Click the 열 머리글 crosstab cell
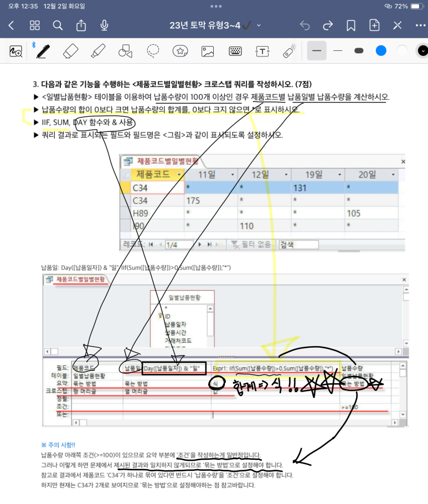428x504 pixels. (x=167, y=391)
